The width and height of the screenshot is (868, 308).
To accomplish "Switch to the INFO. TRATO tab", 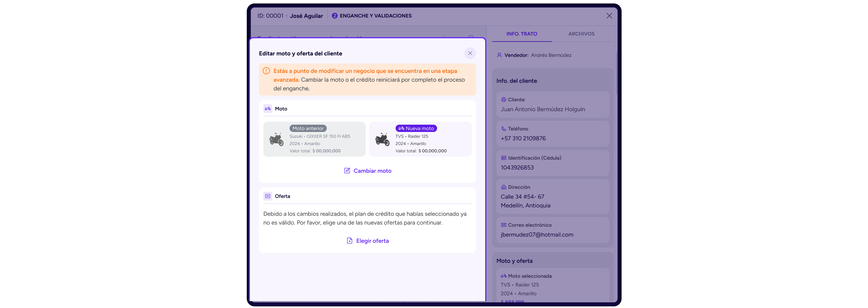I will pyautogui.click(x=522, y=34).
